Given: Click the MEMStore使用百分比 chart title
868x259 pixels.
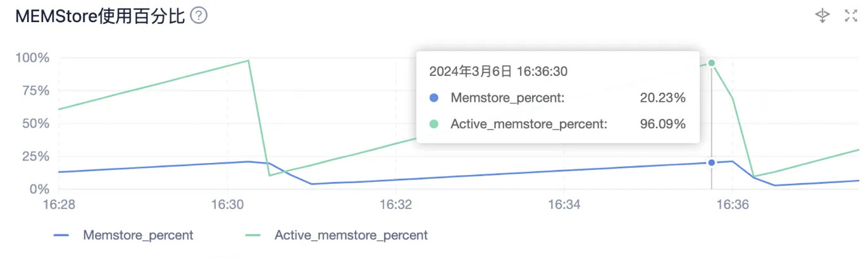Looking at the screenshot, I should [99, 16].
